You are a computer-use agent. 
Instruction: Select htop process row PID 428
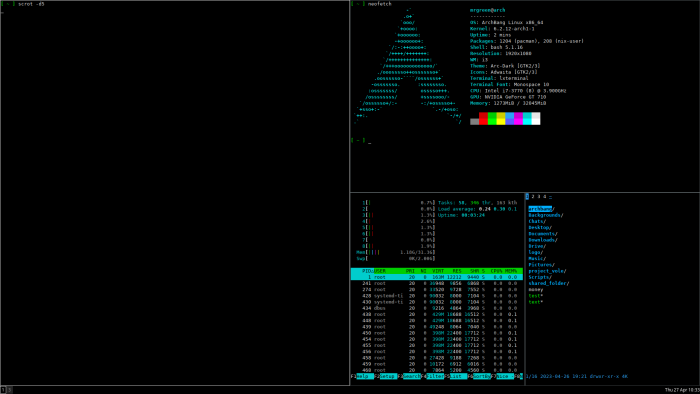click(437, 295)
